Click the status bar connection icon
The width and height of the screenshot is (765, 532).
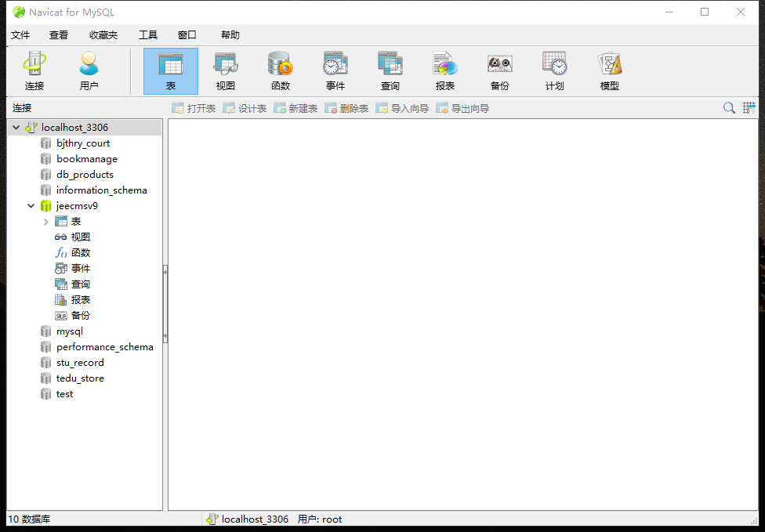tap(212, 519)
